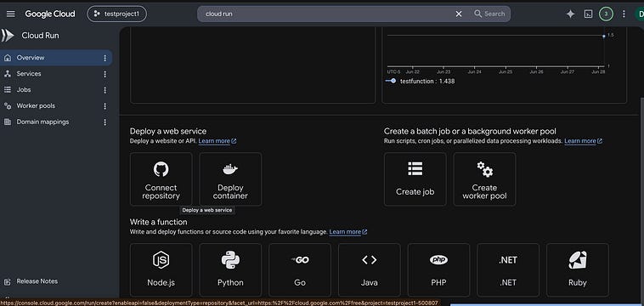Choose the Go function card

[x=300, y=269]
